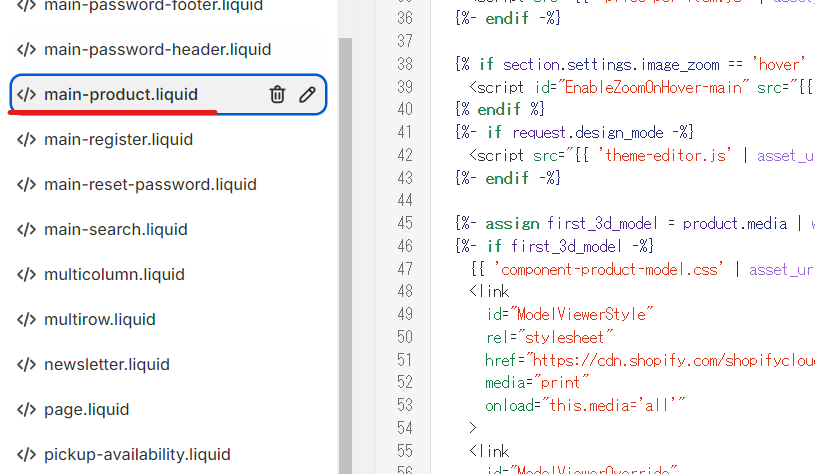The width and height of the screenshot is (815, 474).
Task: Click line number 48 in gutter
Action: (405, 292)
